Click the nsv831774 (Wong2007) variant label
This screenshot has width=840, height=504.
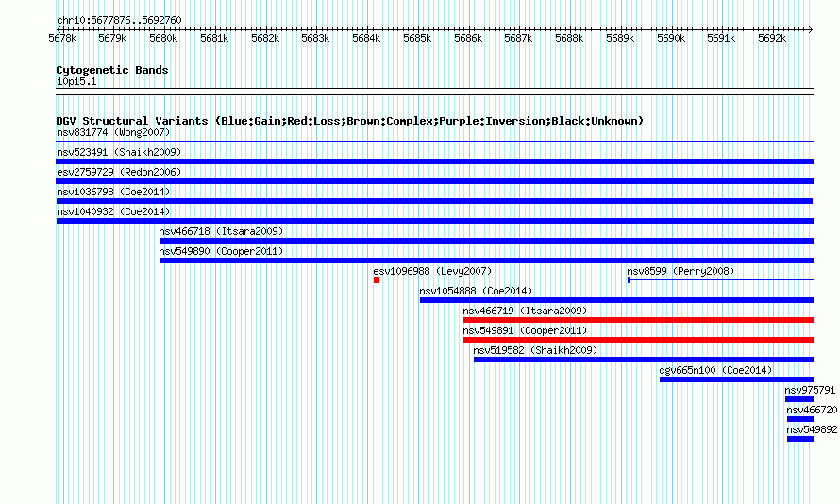[x=113, y=132]
